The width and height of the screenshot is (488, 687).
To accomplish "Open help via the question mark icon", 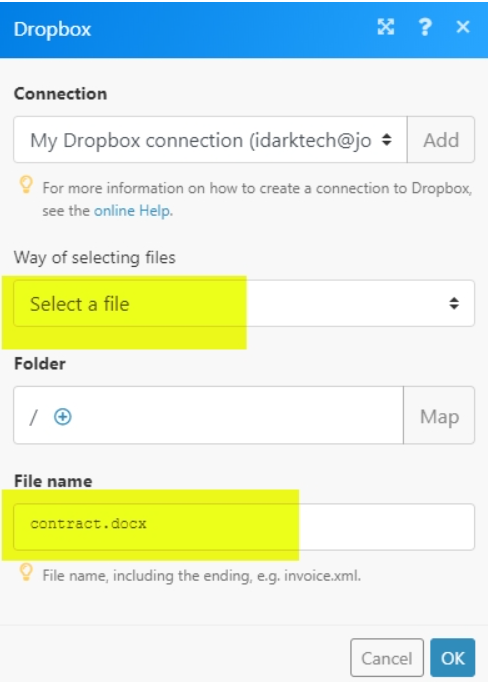I will tap(424, 27).
